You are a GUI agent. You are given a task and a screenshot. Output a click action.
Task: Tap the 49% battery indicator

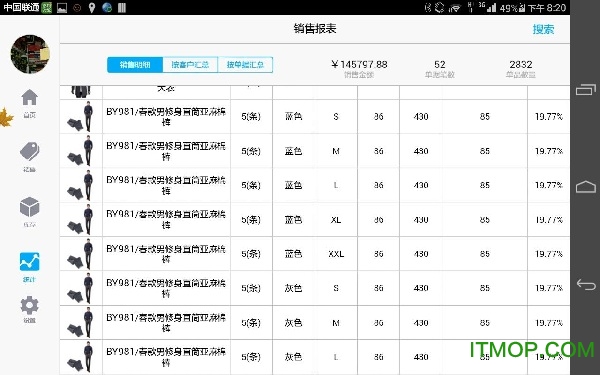point(512,8)
